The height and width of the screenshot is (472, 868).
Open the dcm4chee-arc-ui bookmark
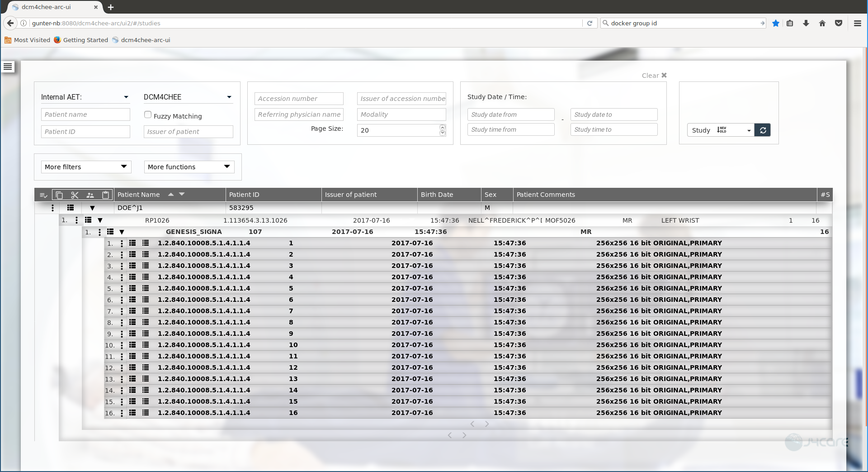pos(141,40)
